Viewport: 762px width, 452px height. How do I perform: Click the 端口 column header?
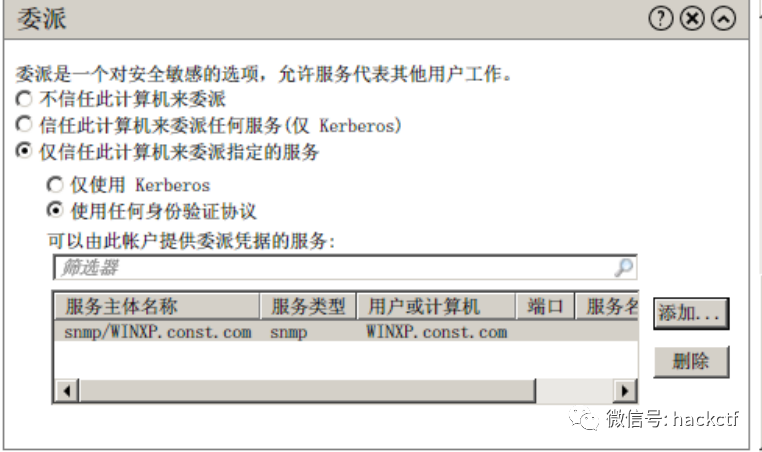coord(545,306)
